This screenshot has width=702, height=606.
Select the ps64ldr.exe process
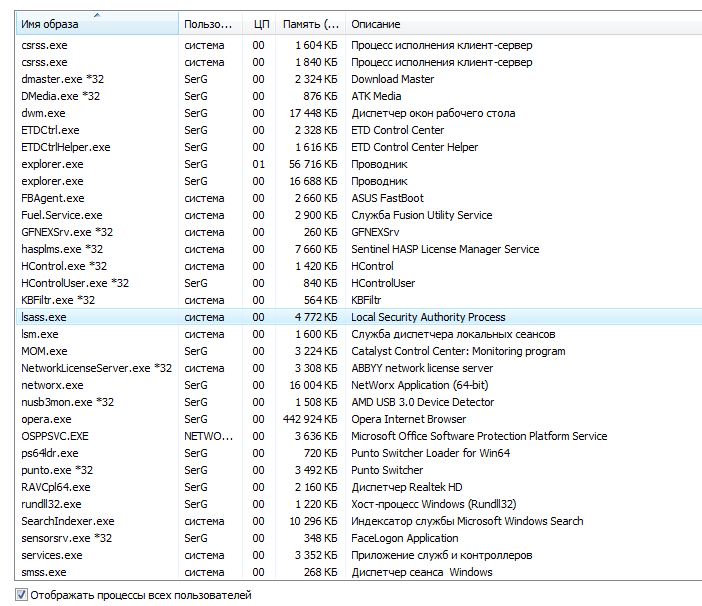359,453
